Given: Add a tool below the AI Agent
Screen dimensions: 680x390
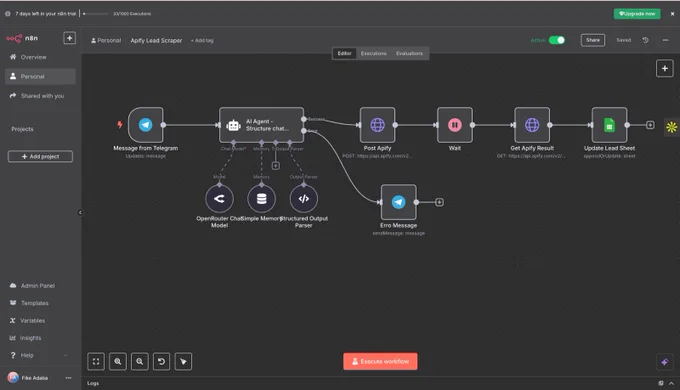Looking at the screenshot, I should click(275, 166).
